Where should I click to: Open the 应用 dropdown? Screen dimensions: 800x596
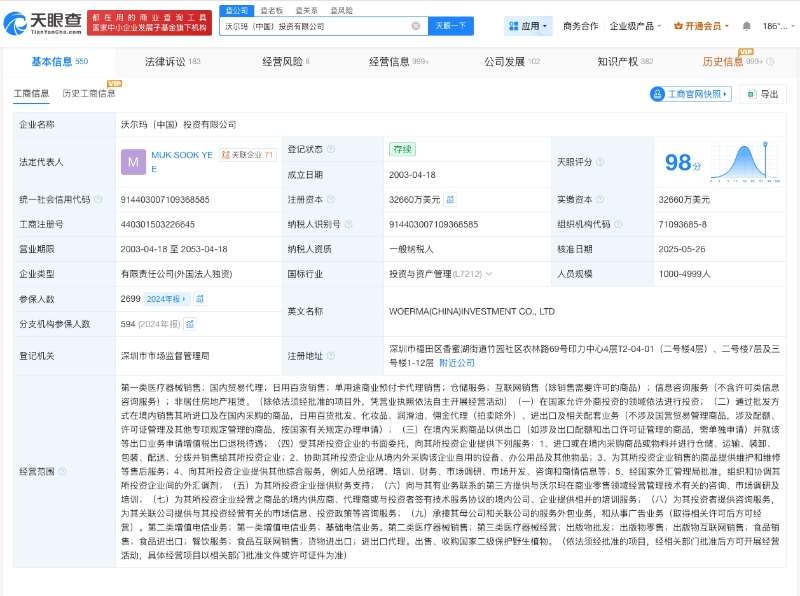coord(528,26)
